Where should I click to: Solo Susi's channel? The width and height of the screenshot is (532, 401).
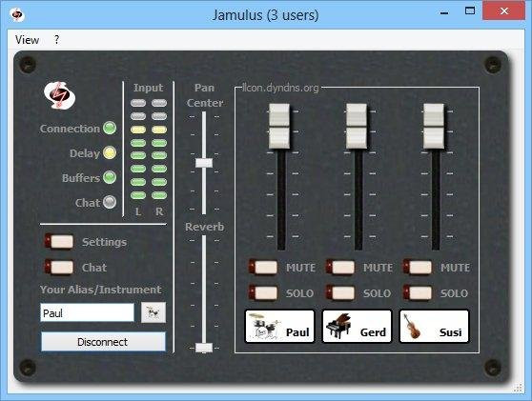(x=418, y=292)
